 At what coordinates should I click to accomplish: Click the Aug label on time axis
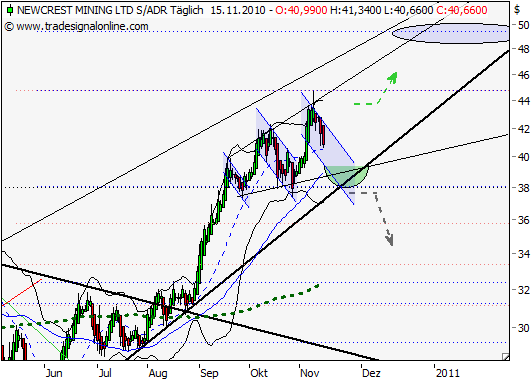click(x=158, y=373)
